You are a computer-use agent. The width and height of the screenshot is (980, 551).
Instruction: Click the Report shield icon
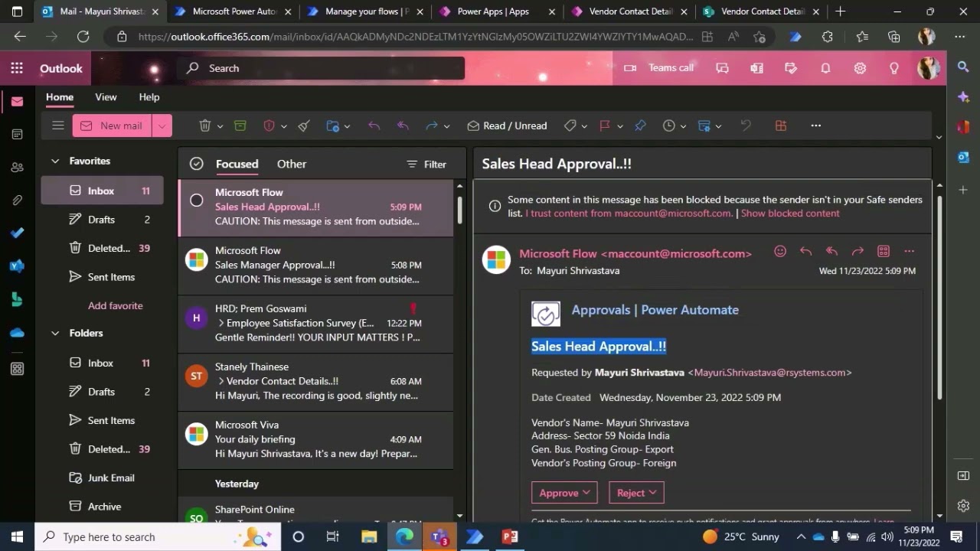(x=269, y=126)
